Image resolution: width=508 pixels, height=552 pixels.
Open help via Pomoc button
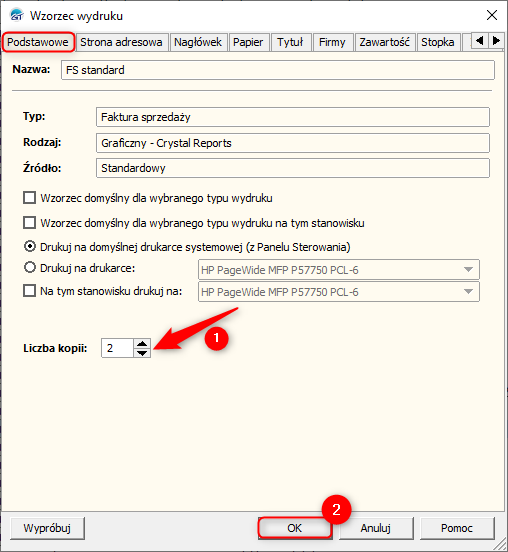[x=457, y=528]
